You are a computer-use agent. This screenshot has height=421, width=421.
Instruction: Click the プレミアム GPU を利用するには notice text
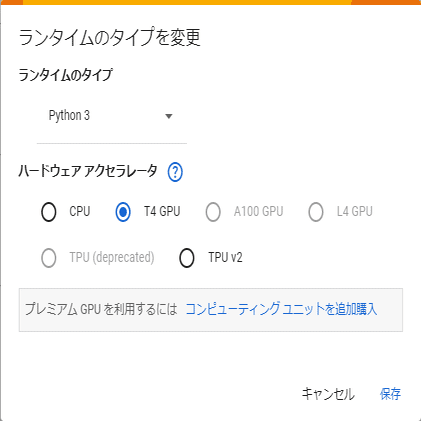[x=101, y=309]
